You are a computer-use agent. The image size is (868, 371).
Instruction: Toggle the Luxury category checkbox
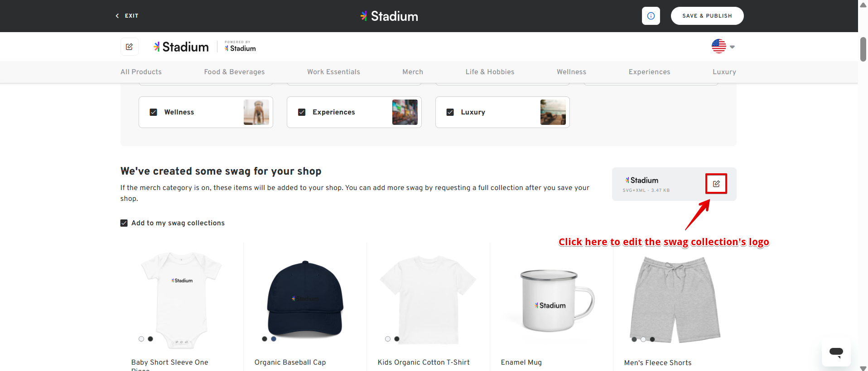(450, 112)
